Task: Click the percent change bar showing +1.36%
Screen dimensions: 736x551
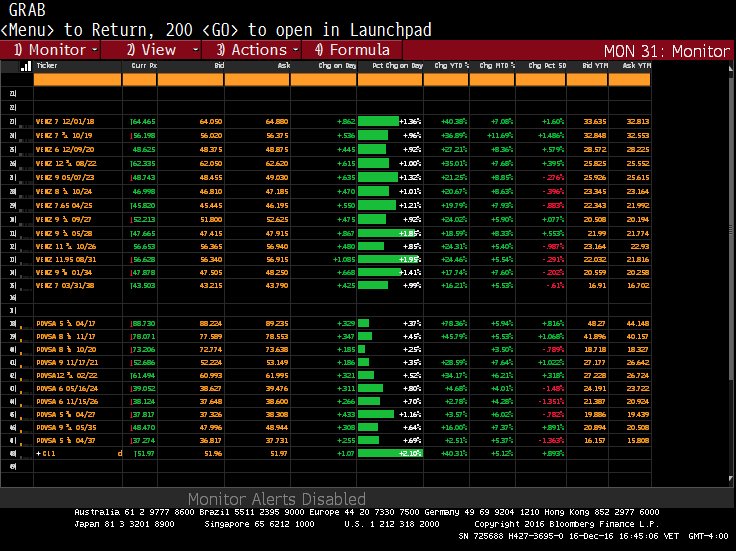Action: pyautogui.click(x=378, y=122)
